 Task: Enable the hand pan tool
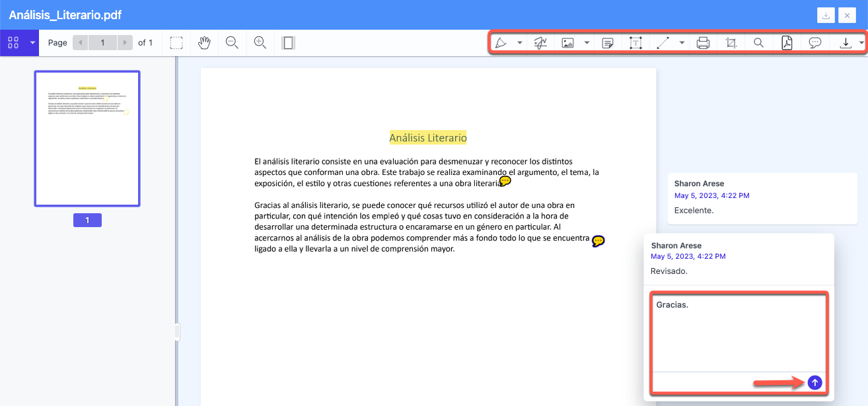pos(205,43)
